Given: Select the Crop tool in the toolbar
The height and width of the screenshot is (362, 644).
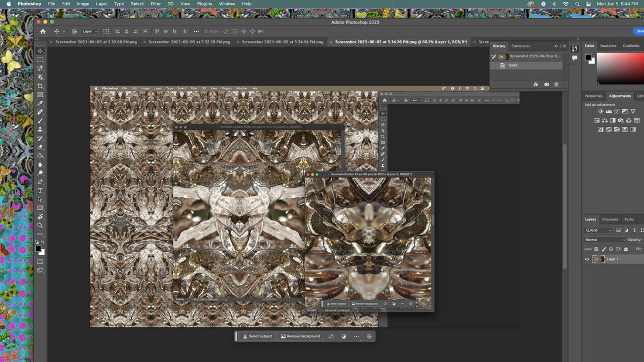Looking at the screenshot, I should (x=40, y=86).
